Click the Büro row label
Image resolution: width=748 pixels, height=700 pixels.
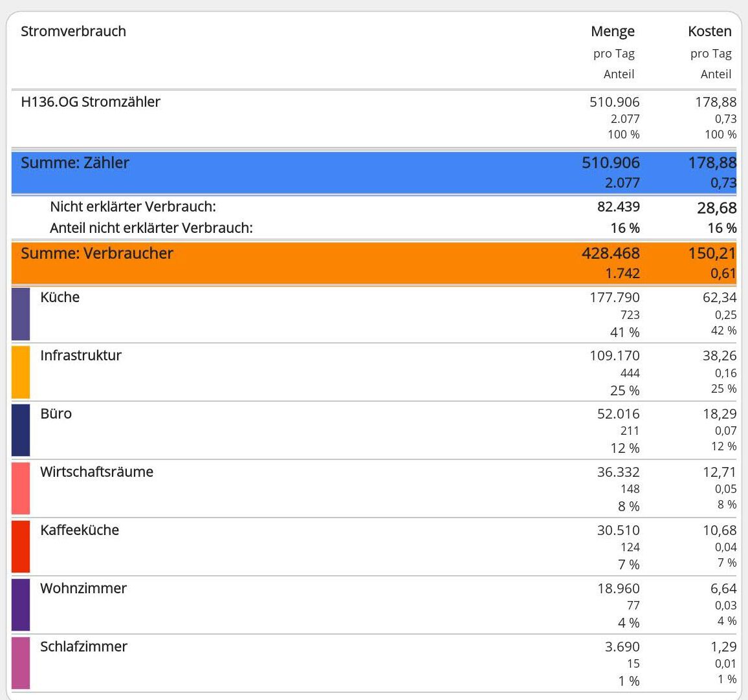click(56, 414)
